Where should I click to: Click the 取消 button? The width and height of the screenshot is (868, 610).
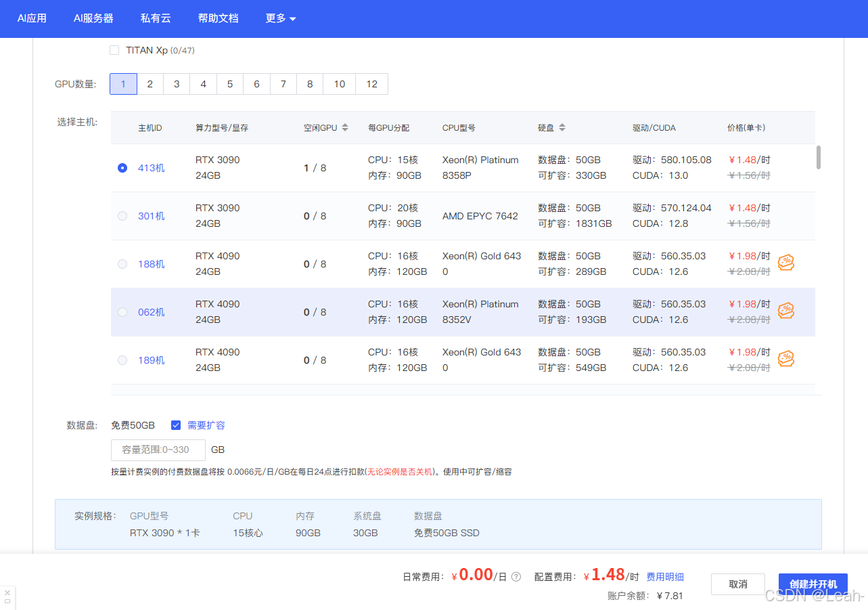(738, 584)
